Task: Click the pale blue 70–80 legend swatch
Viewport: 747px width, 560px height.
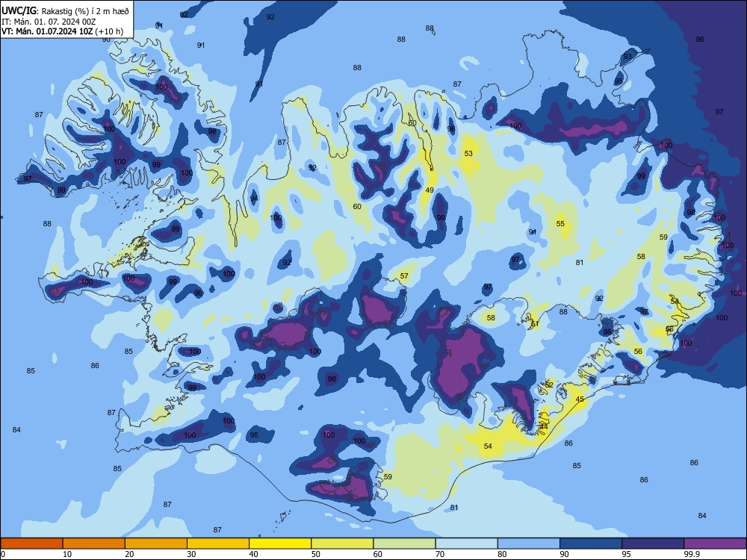Action: [x=466, y=544]
